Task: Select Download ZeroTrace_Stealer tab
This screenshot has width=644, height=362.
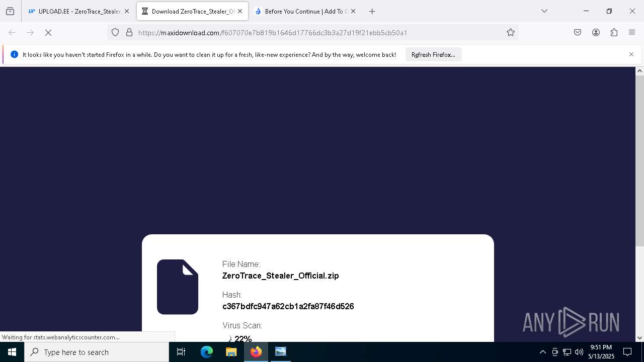Action: pos(192,11)
